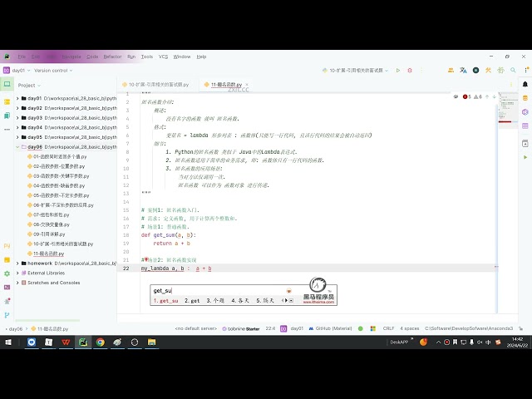This screenshot has width=532, height=399.
Task: Open File Explorer from taskbar
Action: point(151,342)
